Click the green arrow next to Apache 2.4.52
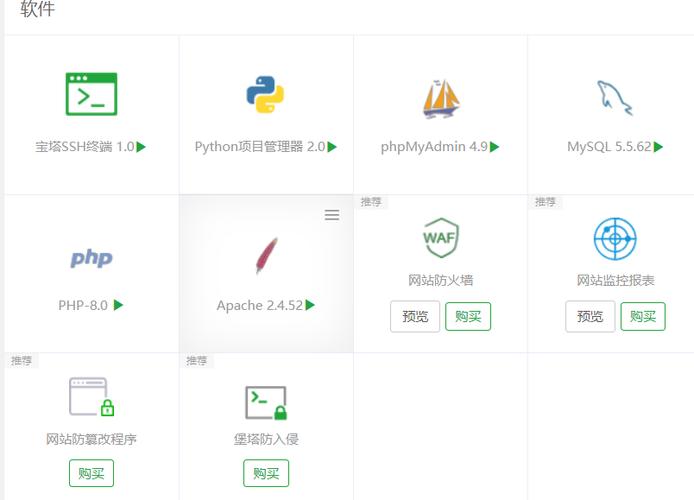 click(x=310, y=305)
